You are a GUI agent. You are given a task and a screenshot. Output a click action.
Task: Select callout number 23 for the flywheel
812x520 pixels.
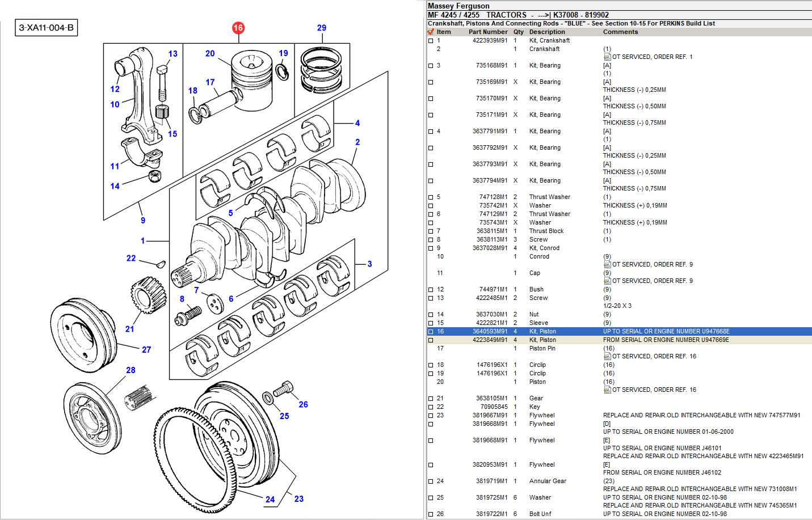coord(299,499)
